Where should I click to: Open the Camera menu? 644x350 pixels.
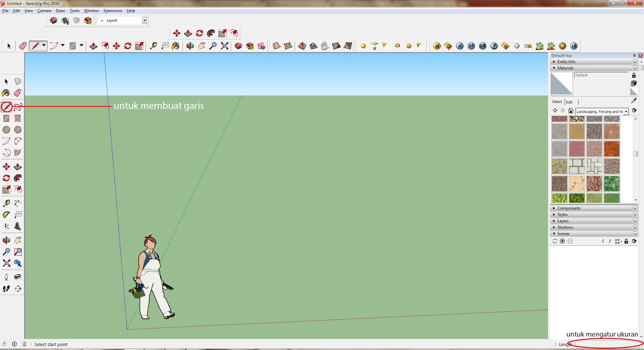44,11
